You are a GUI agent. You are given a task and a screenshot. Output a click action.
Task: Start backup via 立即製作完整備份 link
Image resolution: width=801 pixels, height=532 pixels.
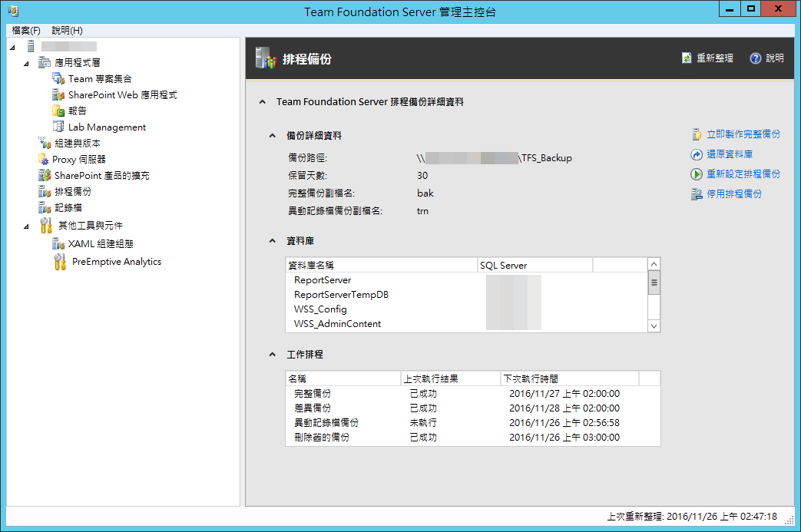coord(743,134)
